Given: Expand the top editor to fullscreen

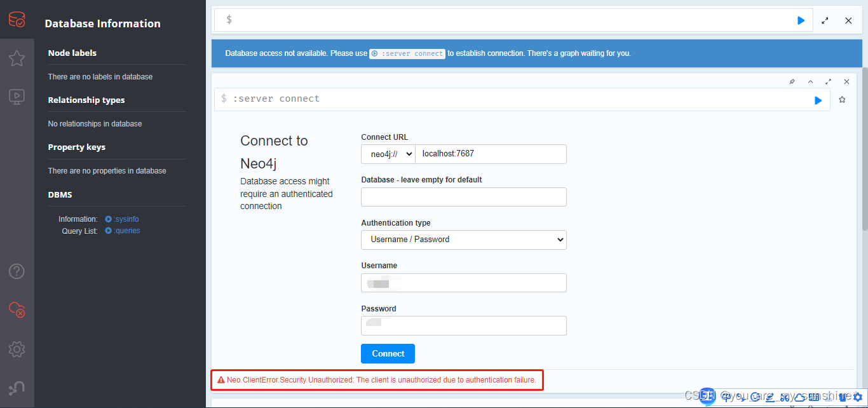Looking at the screenshot, I should click(825, 20).
